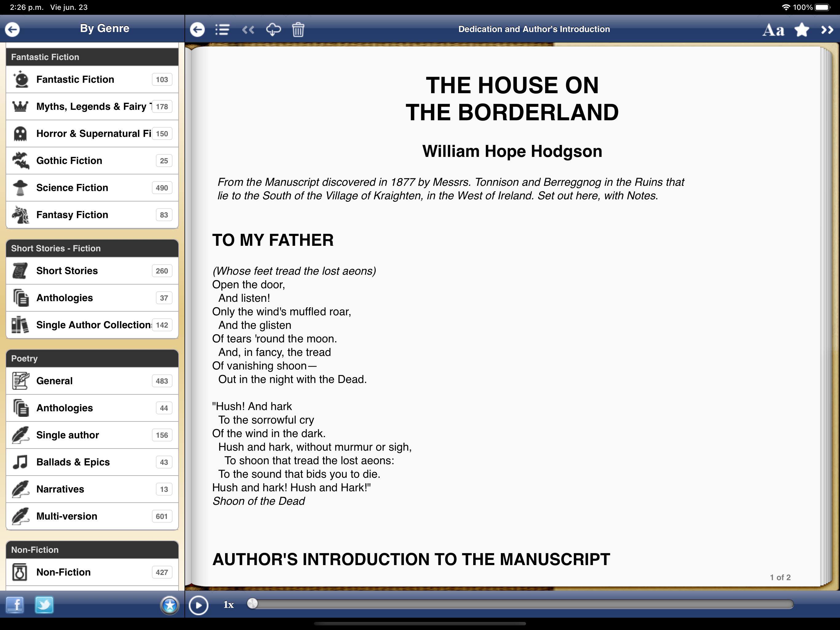Viewport: 840px width, 630px height.
Task: Delete the book with trash icon
Action: [x=298, y=29]
